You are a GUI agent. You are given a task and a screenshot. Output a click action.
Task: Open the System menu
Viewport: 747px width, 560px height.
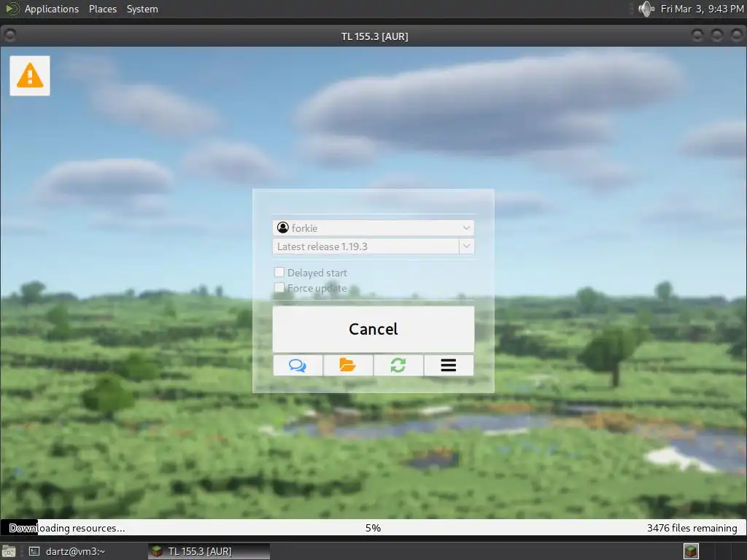(x=142, y=9)
